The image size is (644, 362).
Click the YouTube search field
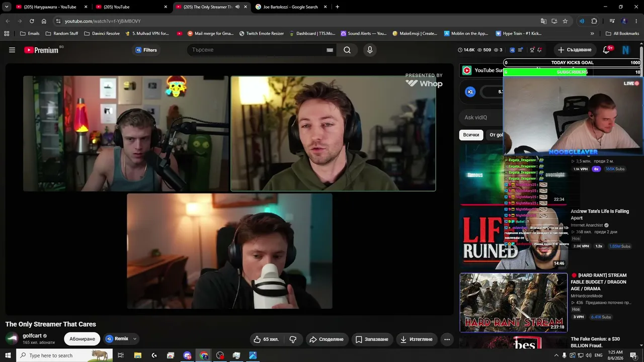click(257, 50)
